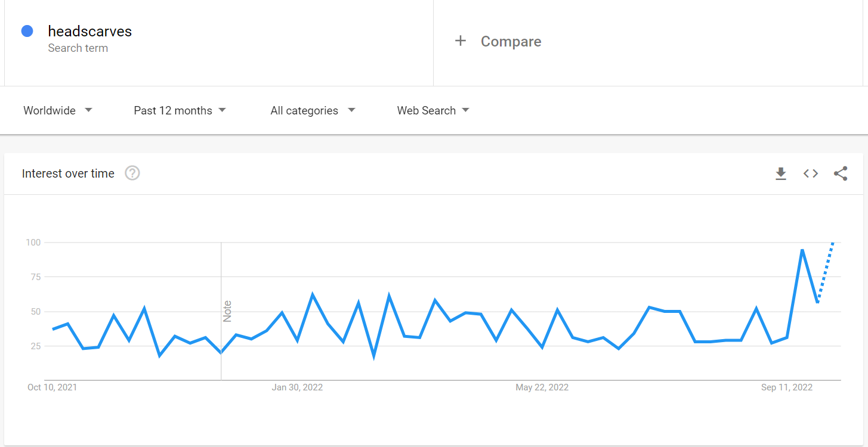Open the All categories dropdown
This screenshot has height=447, width=868.
point(313,110)
